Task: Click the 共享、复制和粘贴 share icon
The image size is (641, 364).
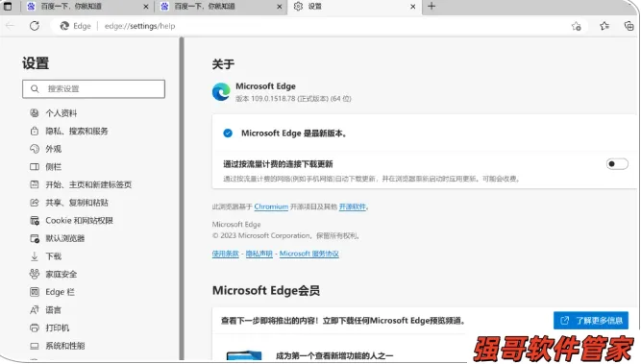Action: click(35, 203)
